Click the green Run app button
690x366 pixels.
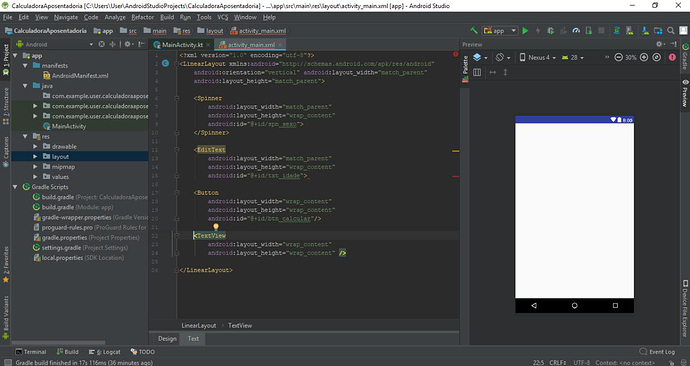tap(525, 31)
